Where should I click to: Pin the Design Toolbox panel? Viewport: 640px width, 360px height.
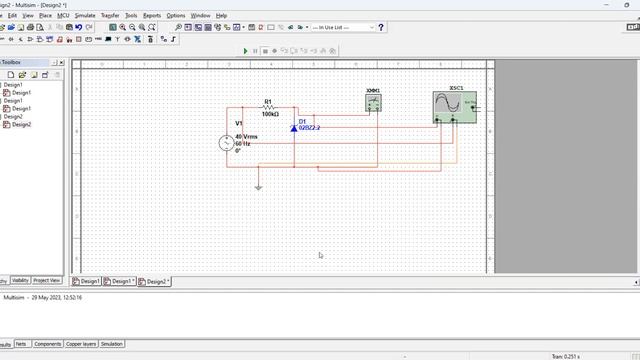tap(54, 62)
